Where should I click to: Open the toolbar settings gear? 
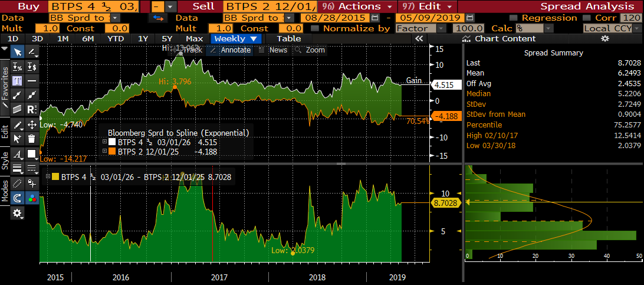(x=17, y=213)
